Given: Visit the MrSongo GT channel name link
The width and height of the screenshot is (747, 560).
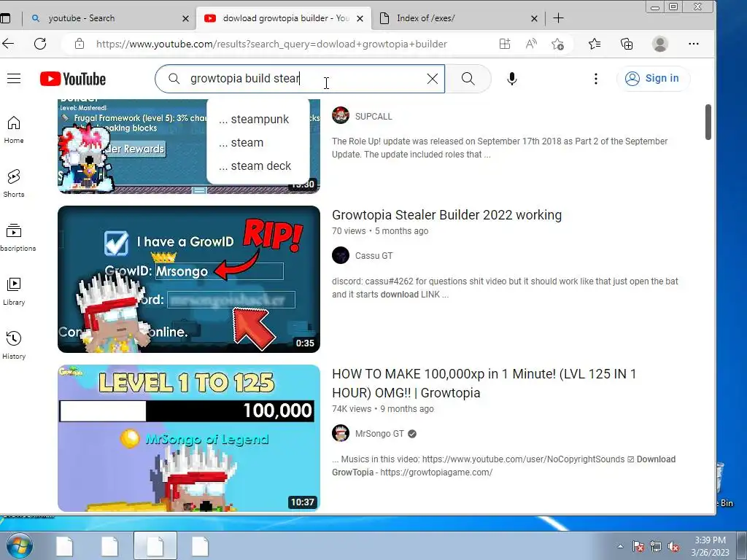Looking at the screenshot, I should tap(379, 434).
